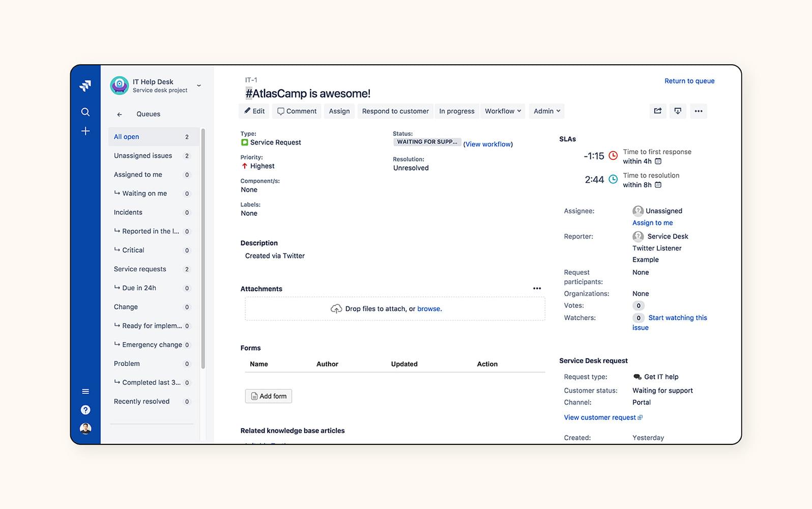Click the Assign button
Screen dimensions: 812x509
pos(339,111)
